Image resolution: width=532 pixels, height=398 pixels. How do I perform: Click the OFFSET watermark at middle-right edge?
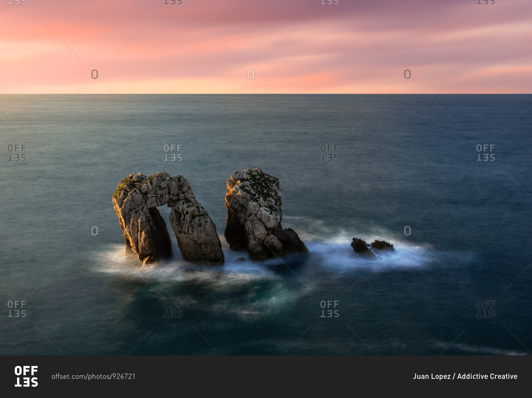(x=486, y=153)
